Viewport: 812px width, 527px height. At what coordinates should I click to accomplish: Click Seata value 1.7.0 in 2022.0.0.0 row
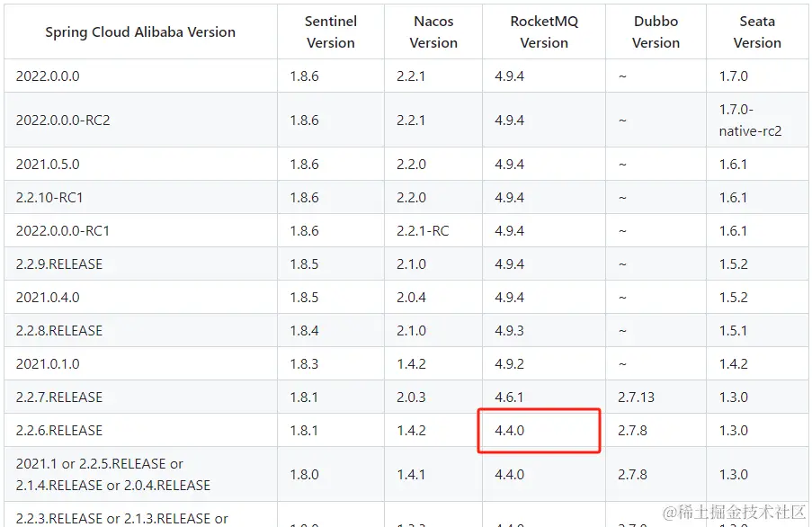733,76
